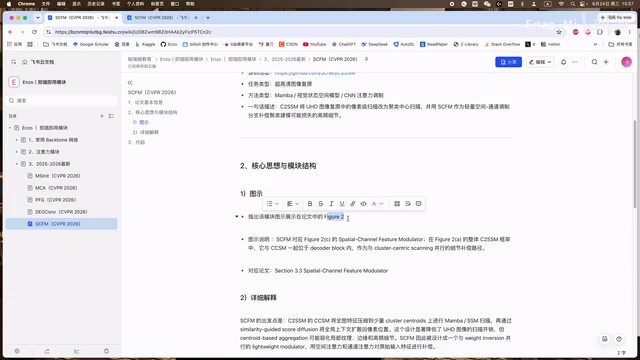Jump to outline item '1. 论文基本信息'
Image resolution: width=640 pixels, height=360 pixels.
coord(145,102)
